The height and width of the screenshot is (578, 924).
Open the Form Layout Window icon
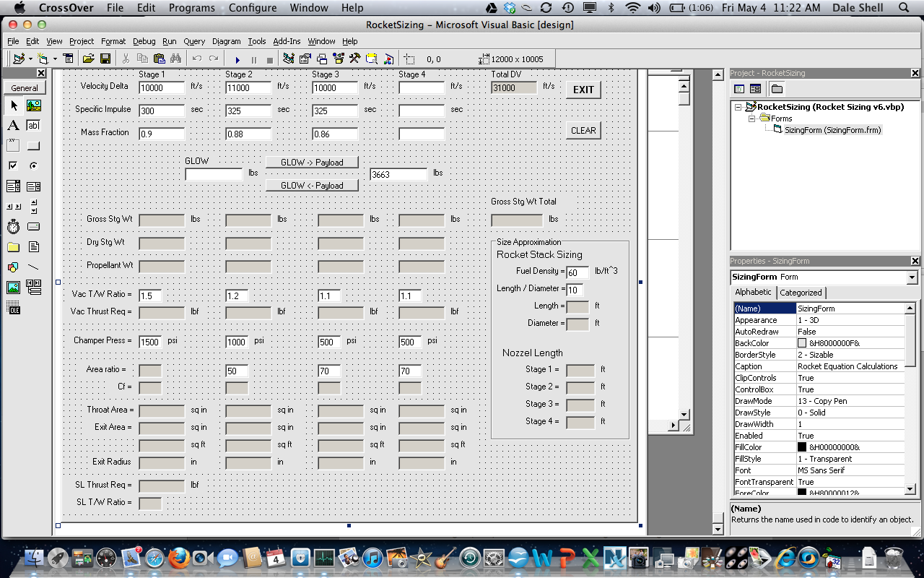(322, 59)
